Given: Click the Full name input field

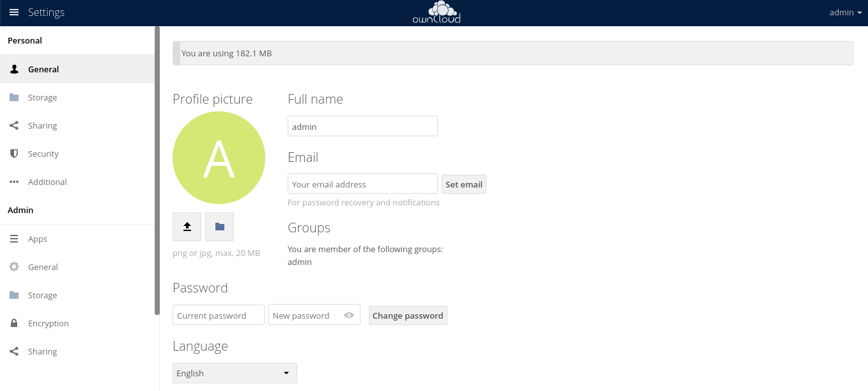Looking at the screenshot, I should pyautogui.click(x=362, y=126).
